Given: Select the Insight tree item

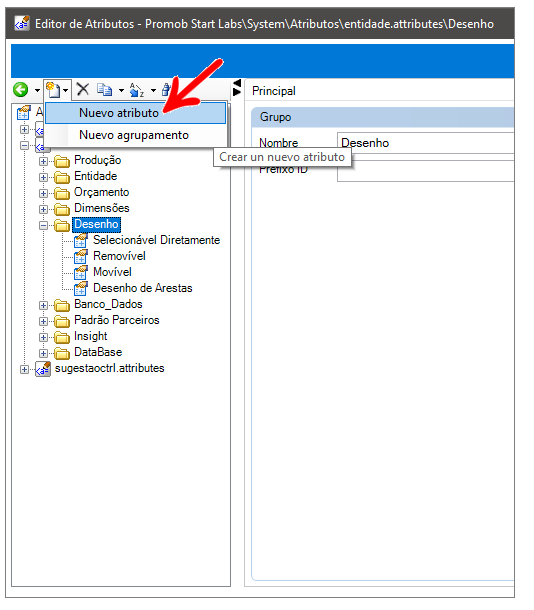Looking at the screenshot, I should pyautogui.click(x=91, y=336).
